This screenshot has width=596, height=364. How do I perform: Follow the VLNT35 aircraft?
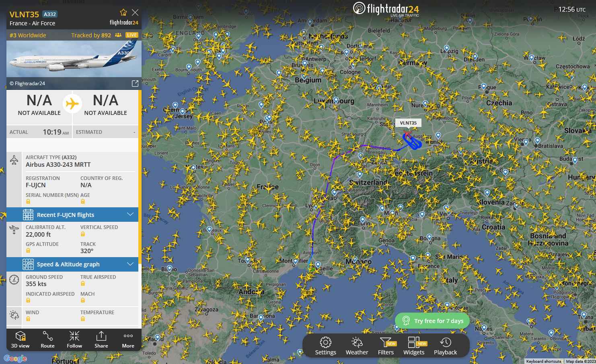point(74,339)
